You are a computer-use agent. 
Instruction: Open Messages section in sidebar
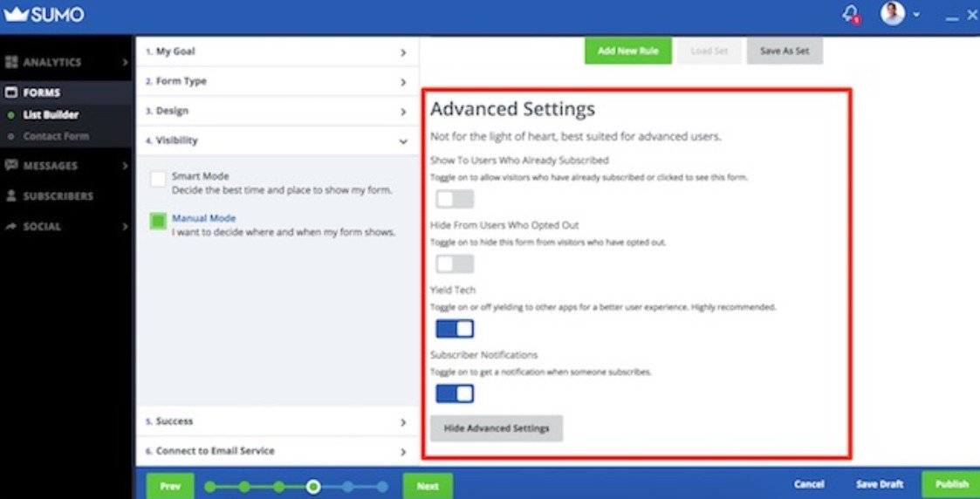pos(50,166)
